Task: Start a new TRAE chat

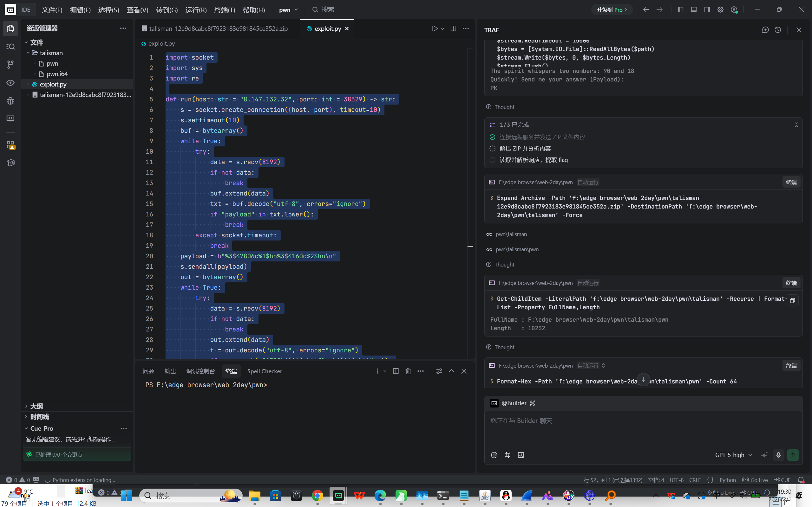Action: point(765,30)
